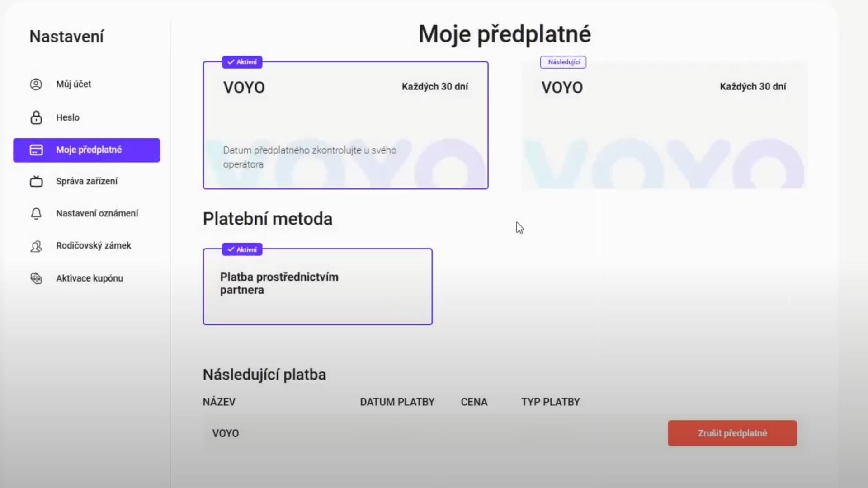Click the Rodičovský zámek icon
The width and height of the screenshot is (868, 488).
pyautogui.click(x=36, y=245)
